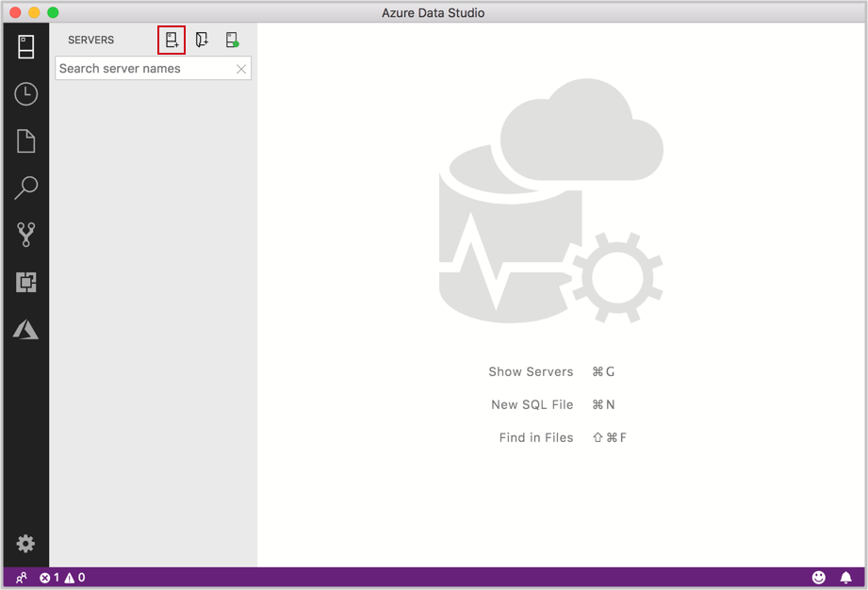Click the New Server Group icon
This screenshot has width=868, height=590.
pyautogui.click(x=202, y=40)
